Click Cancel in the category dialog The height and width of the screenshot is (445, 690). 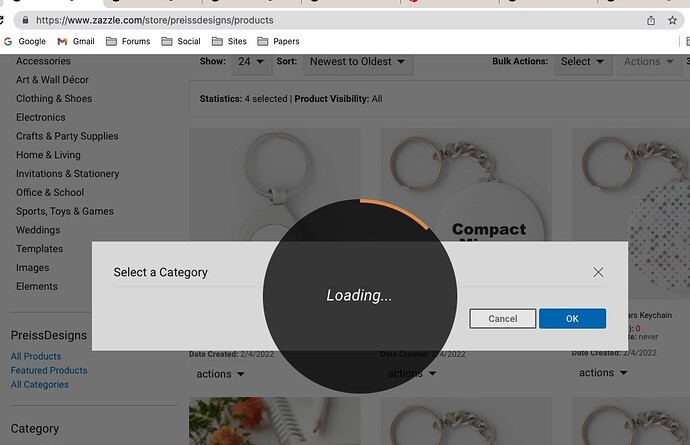pos(503,319)
